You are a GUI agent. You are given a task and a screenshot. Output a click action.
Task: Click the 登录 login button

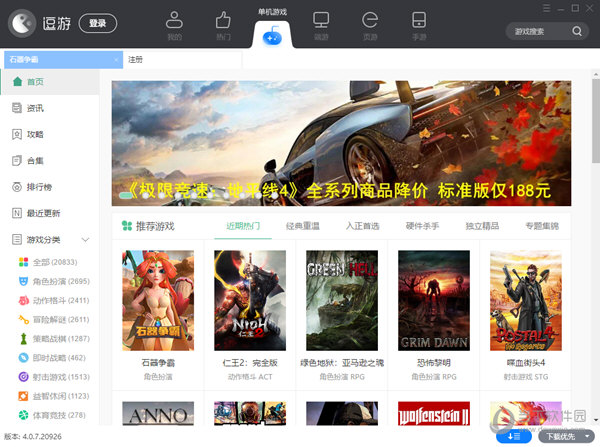click(x=98, y=23)
